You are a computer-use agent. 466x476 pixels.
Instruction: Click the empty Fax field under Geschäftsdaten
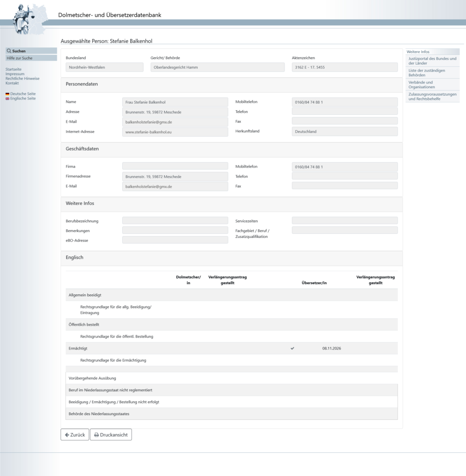[345, 185]
